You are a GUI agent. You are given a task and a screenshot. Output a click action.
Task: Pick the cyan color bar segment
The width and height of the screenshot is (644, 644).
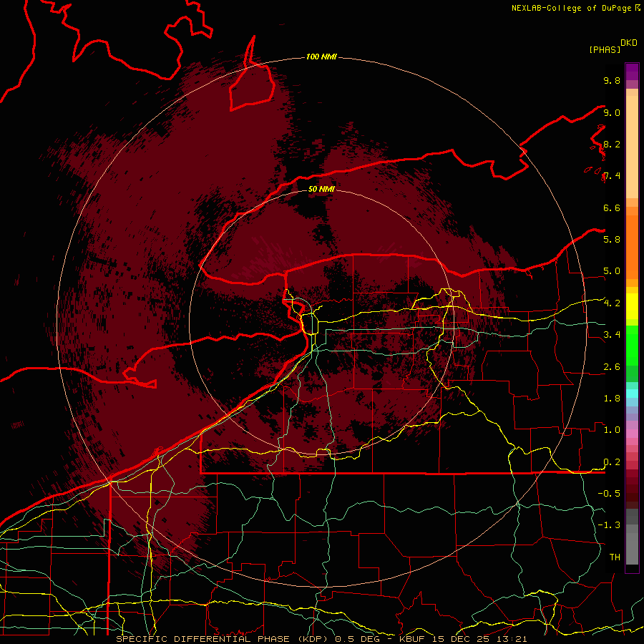(x=632, y=394)
